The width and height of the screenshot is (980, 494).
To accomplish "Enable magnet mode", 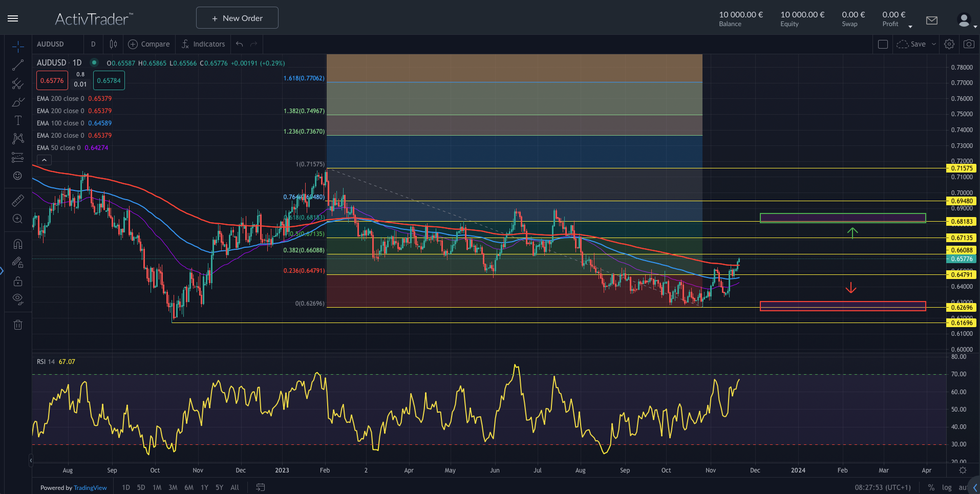I will tap(17, 244).
